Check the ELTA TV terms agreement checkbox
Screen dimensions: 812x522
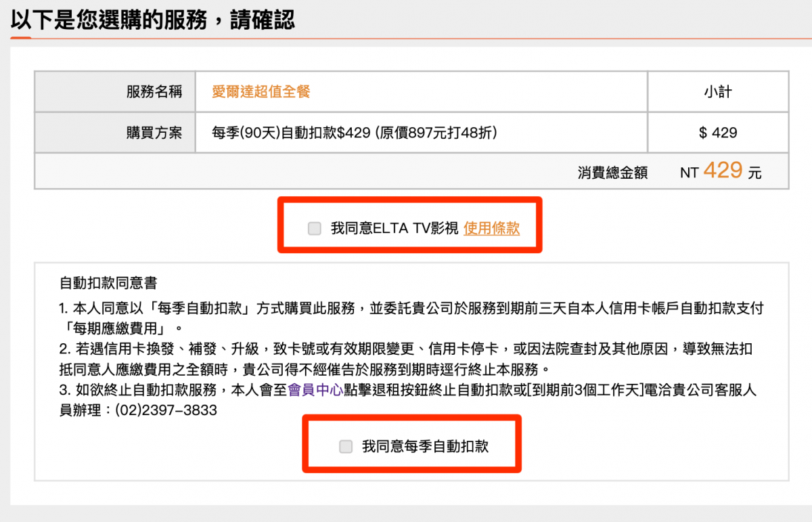point(314,229)
